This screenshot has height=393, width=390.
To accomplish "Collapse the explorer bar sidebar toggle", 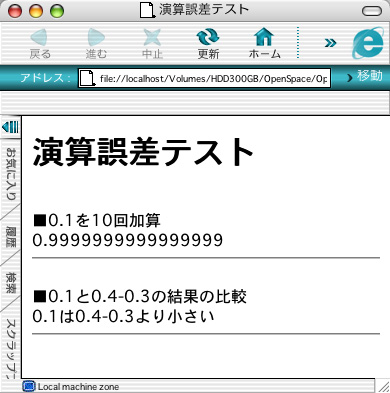I will tap(10, 127).
